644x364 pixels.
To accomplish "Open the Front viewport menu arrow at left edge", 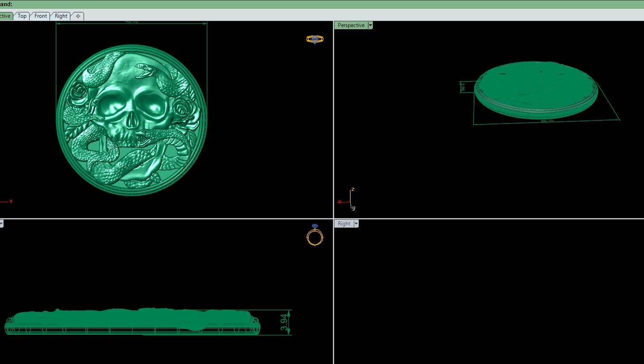I will [x=1, y=224].
